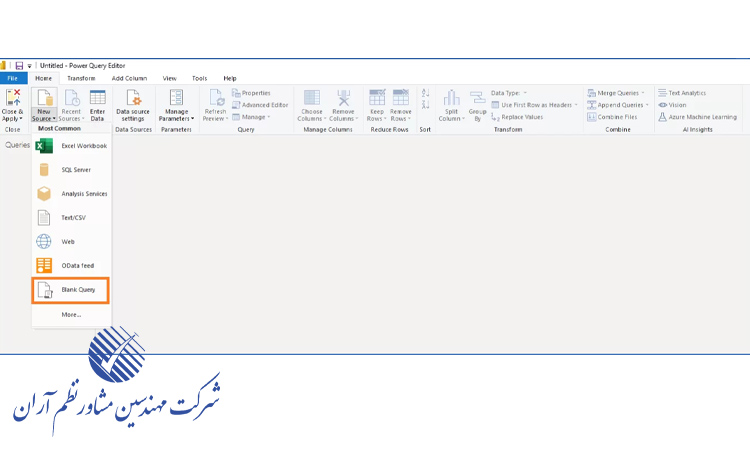Click the Close & Apply icon
Image resolution: width=750 pixels, height=450 pixels.
pyautogui.click(x=13, y=97)
